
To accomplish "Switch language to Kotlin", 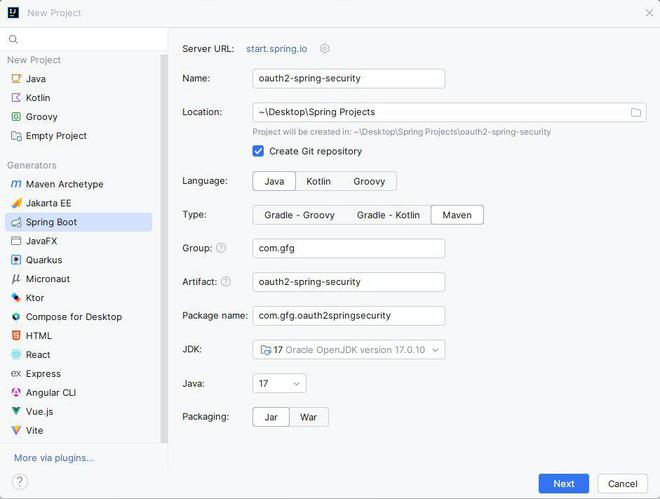I will [318, 181].
